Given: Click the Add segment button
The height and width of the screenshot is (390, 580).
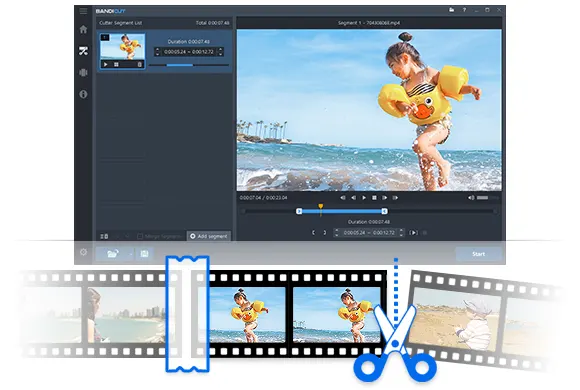Looking at the screenshot, I should click(x=209, y=236).
